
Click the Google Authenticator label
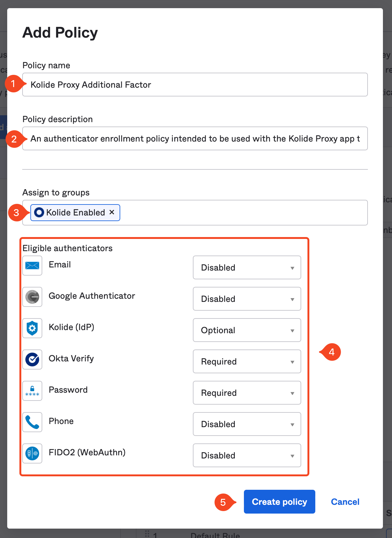pos(92,296)
